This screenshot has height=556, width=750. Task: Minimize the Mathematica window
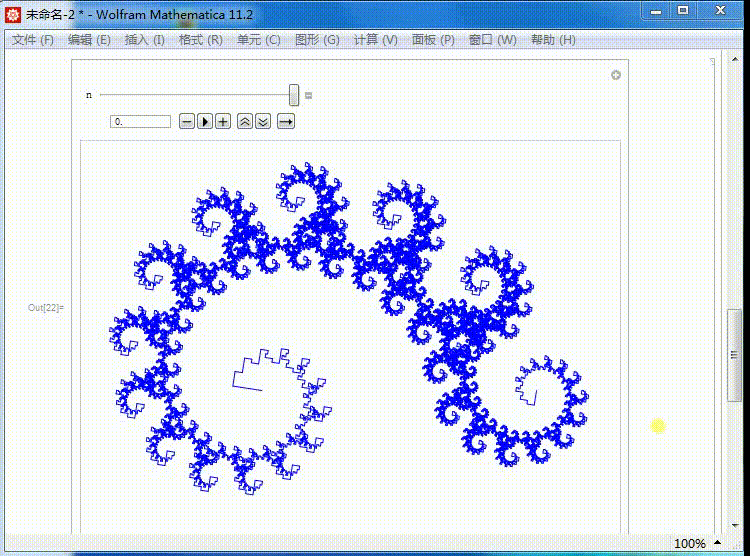tap(656, 11)
